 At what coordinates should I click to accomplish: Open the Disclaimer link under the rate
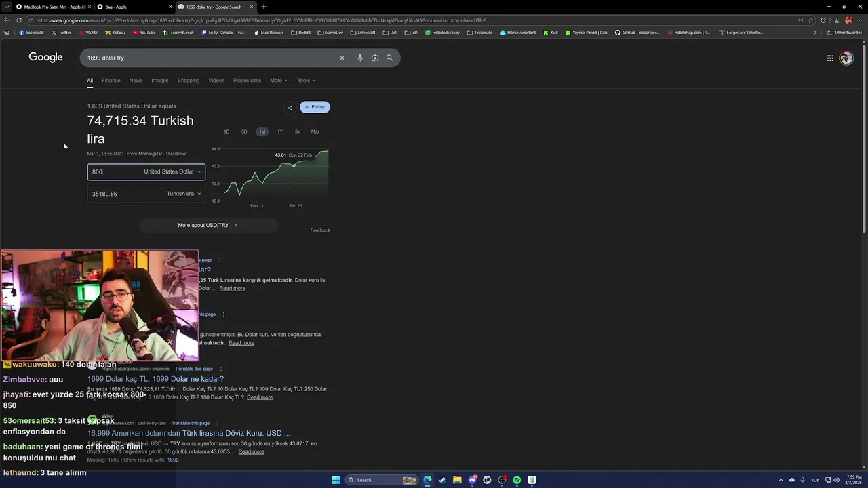point(176,154)
